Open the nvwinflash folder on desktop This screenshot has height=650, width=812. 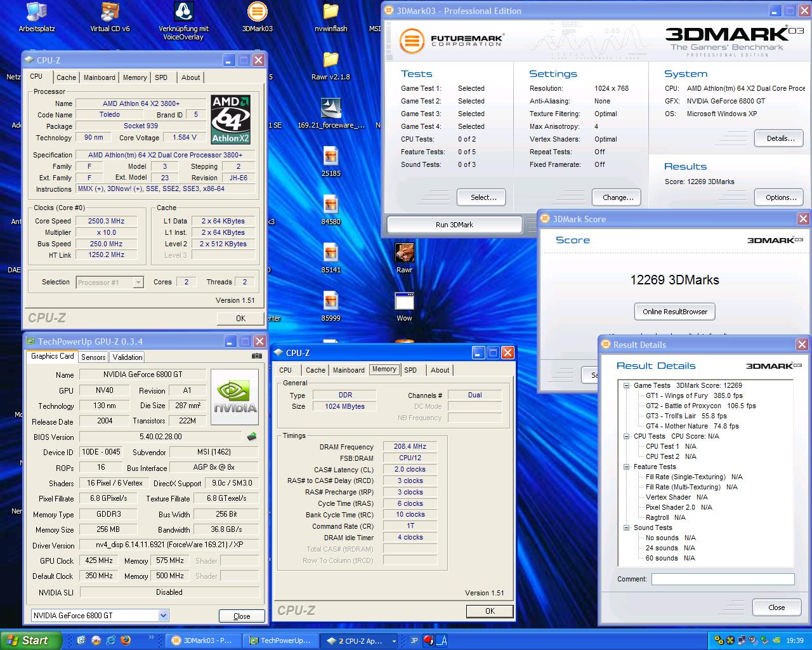click(331, 17)
